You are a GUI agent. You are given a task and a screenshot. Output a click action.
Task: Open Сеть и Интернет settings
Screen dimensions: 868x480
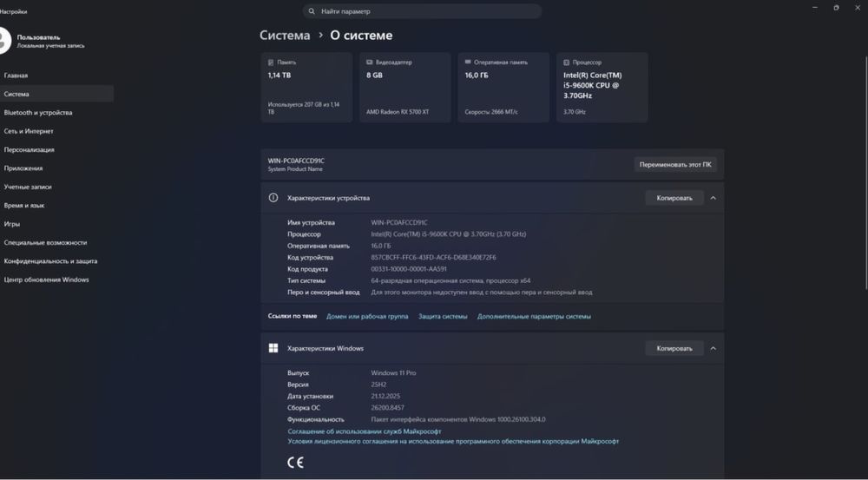tap(56, 131)
